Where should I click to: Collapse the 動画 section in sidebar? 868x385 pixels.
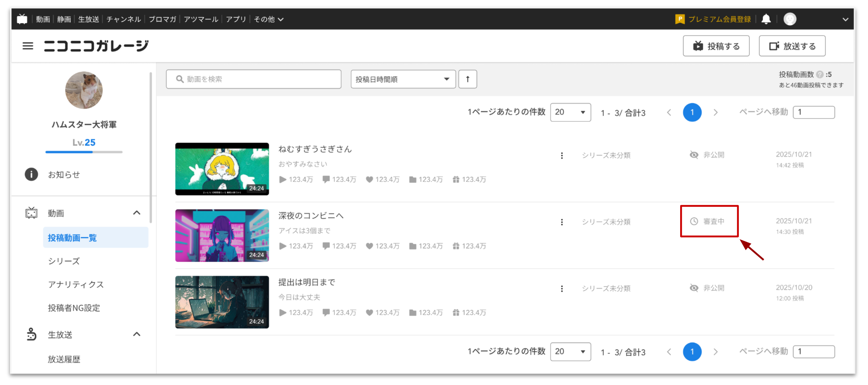pos(137,213)
